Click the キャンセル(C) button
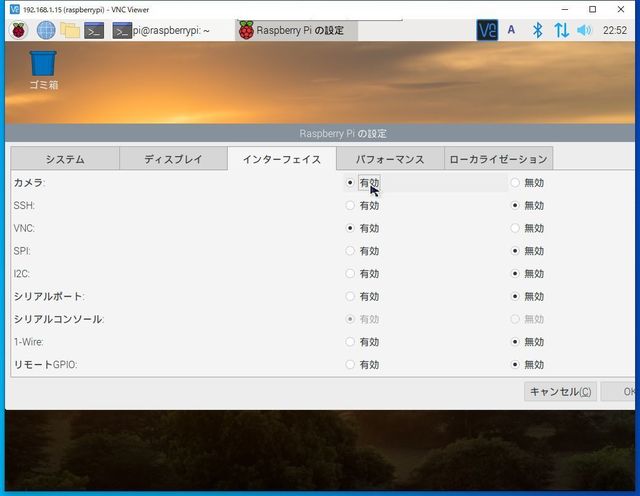The image size is (640, 496). click(x=560, y=391)
